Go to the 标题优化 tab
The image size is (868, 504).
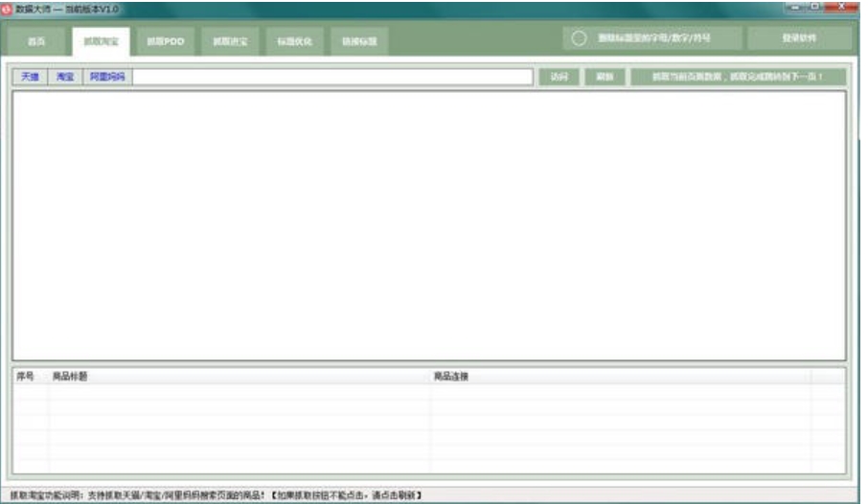tap(294, 41)
